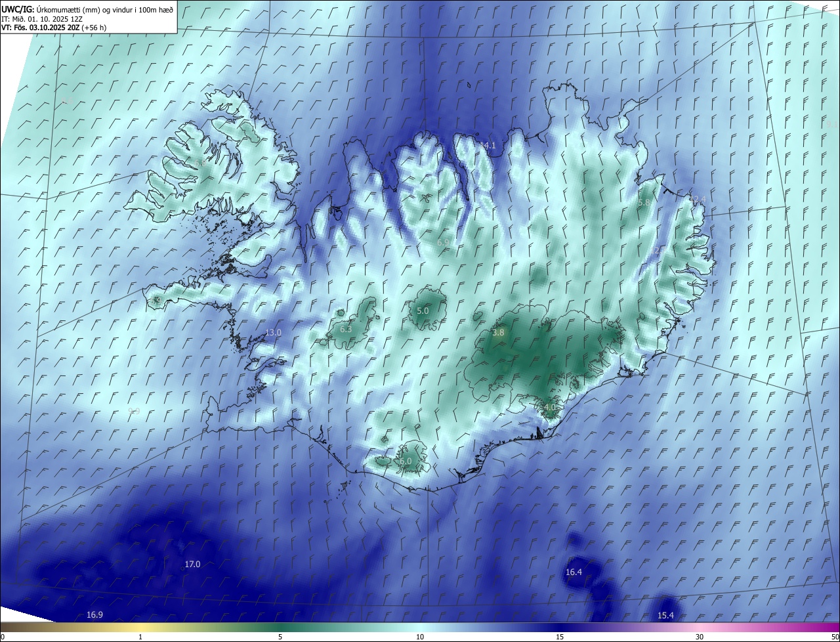Screen dimensions: 840x642
Task: Click the 17.0 value over the ocean
Action: pos(192,564)
